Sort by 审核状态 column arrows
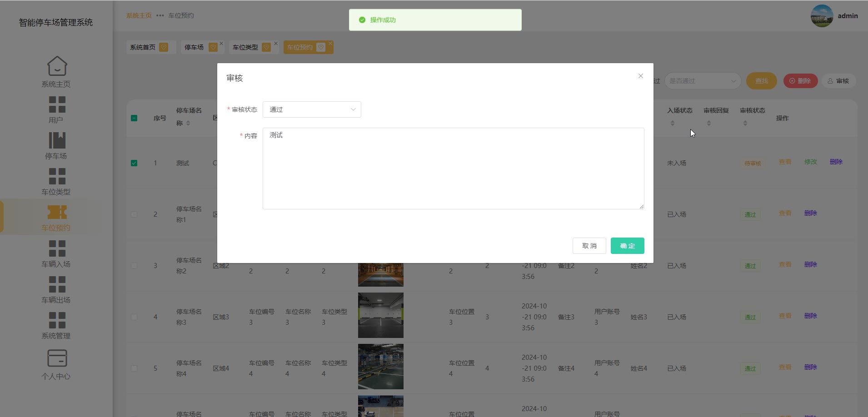The image size is (868, 417). [745, 123]
